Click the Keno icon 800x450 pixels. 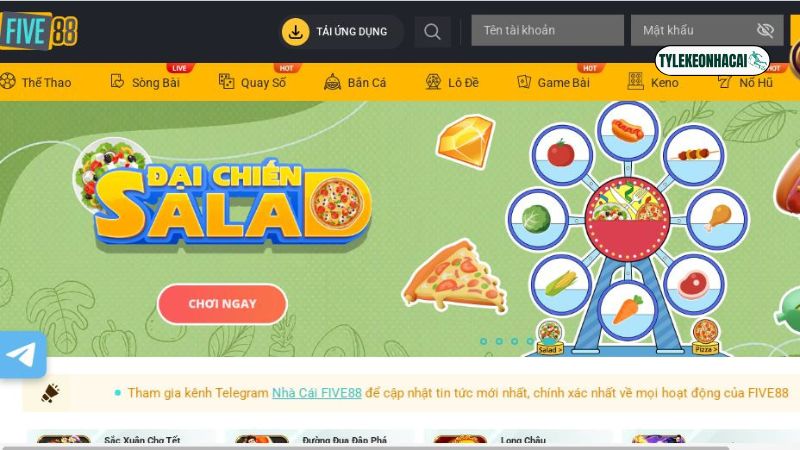tap(635, 82)
